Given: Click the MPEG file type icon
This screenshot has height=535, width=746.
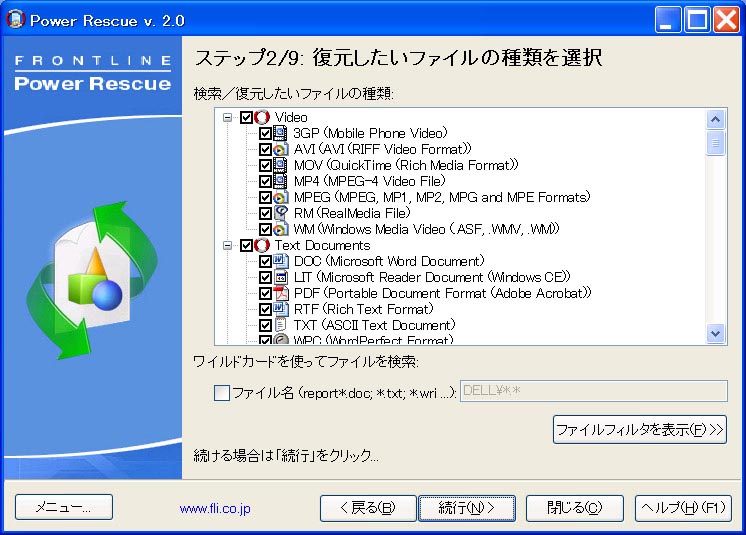Looking at the screenshot, I should (x=281, y=197).
